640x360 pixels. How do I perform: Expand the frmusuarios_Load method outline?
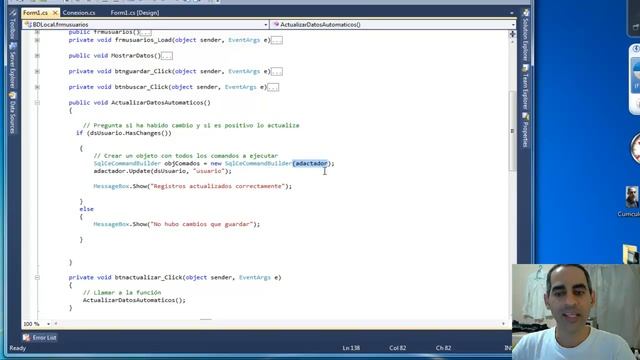37,40
